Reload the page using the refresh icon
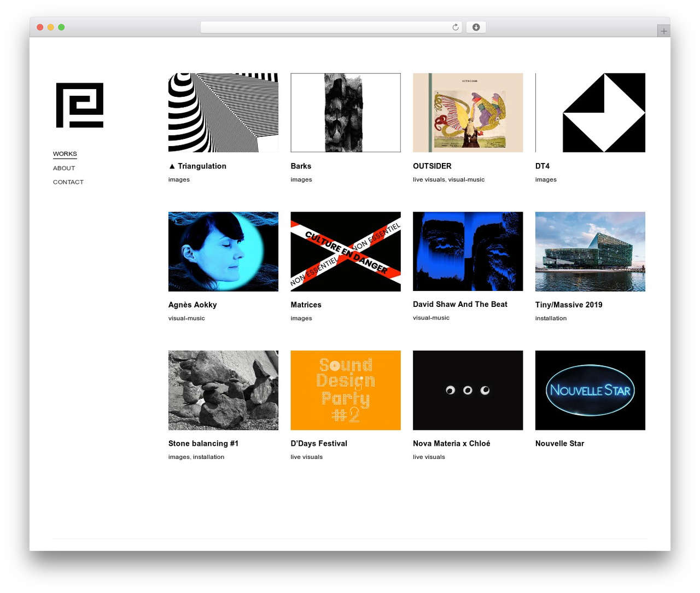This screenshot has width=700, height=593. [456, 27]
